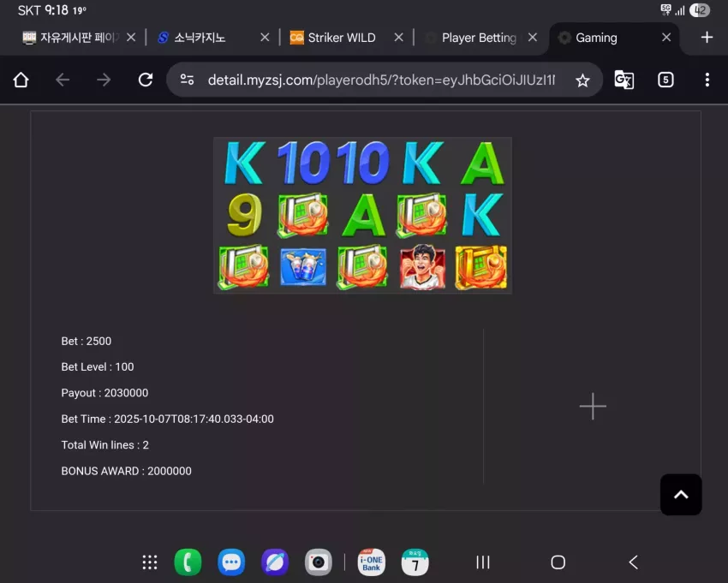Open a new tab with plus icon
This screenshot has width=728, height=583.
[x=707, y=37]
